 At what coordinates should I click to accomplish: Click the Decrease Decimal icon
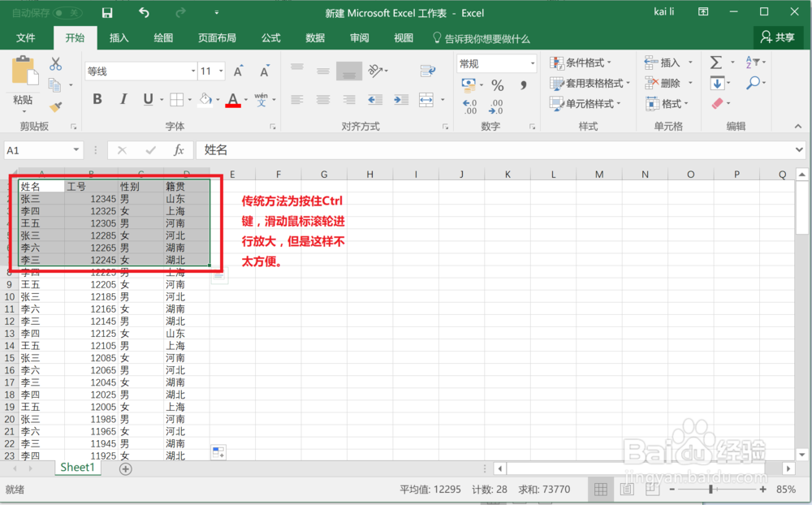point(495,106)
